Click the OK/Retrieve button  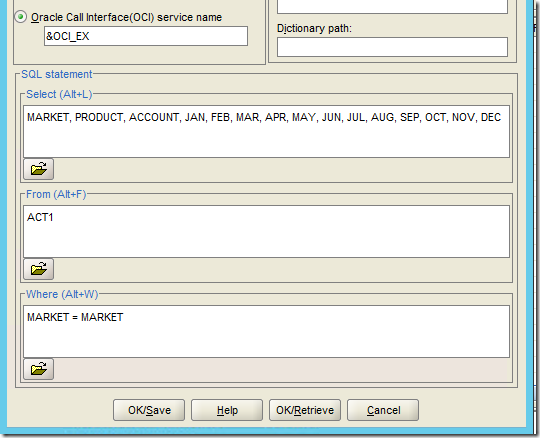click(x=305, y=410)
